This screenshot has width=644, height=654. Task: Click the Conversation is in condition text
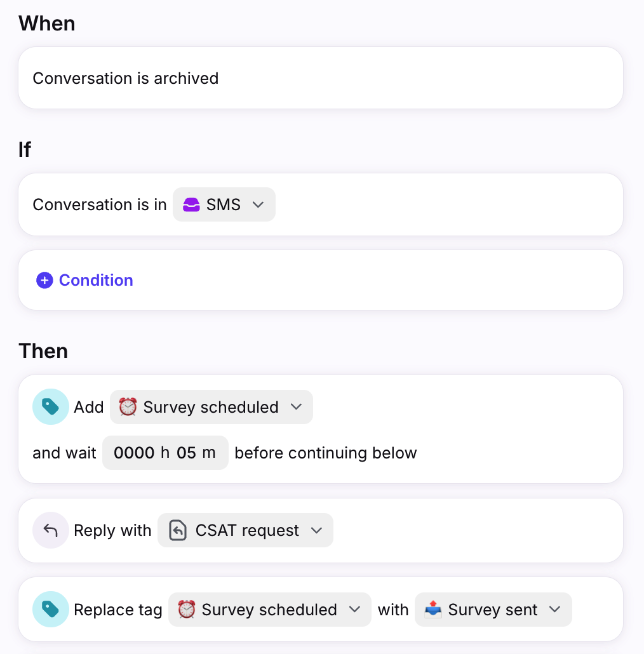click(100, 204)
